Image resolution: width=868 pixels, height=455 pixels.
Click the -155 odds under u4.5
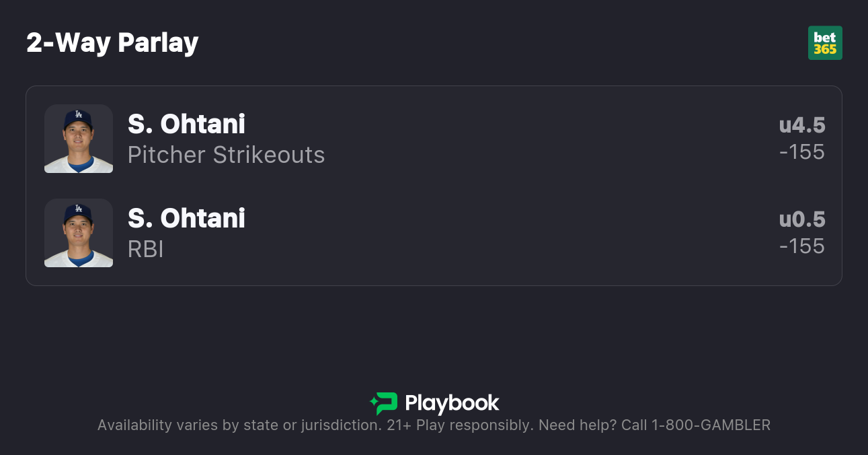(x=801, y=152)
